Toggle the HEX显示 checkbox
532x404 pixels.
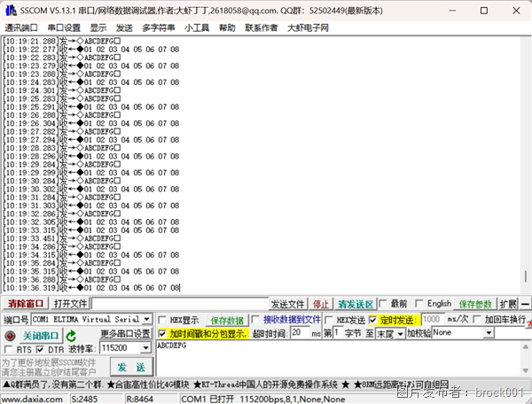[162, 320]
